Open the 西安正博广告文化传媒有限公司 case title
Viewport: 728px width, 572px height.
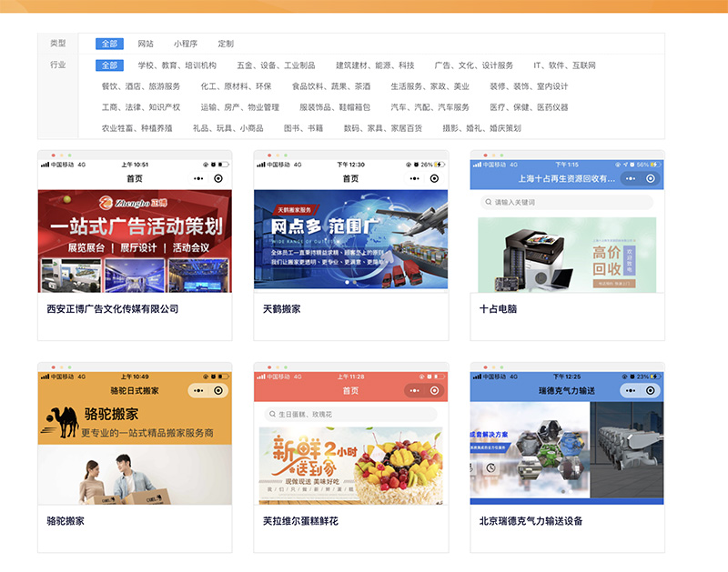coord(112,309)
